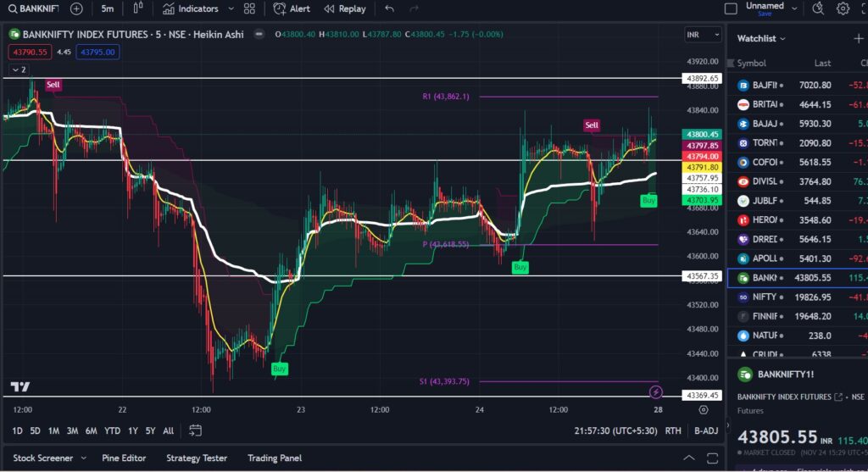Undo the last chart action
The height and width of the screenshot is (472, 868).
pos(390,8)
